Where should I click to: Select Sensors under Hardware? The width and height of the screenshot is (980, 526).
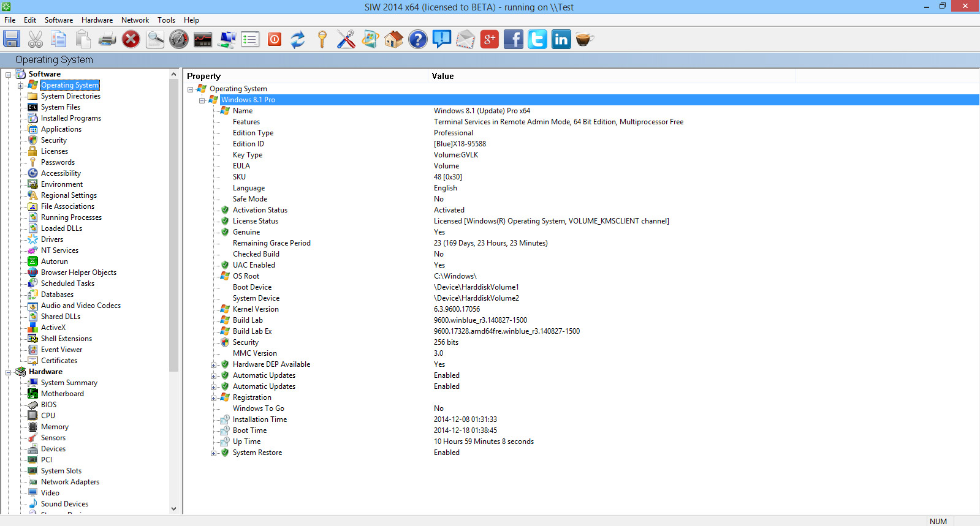point(53,438)
